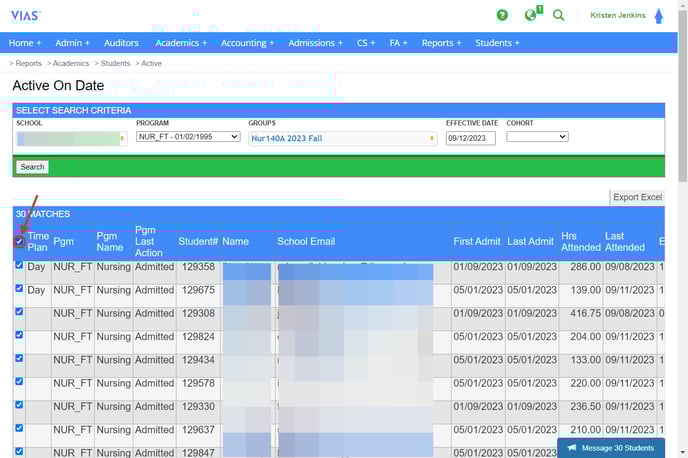The image size is (688, 458).
Task: Click student number 129824
Action: tap(198, 336)
